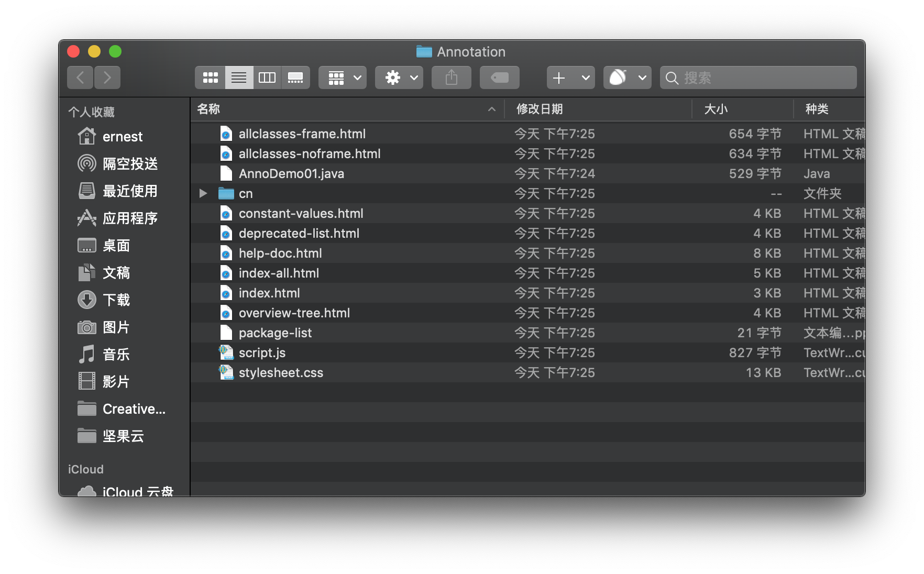Open the Nutstore (nut icon) dropdown
This screenshot has height=574, width=924.
click(628, 78)
